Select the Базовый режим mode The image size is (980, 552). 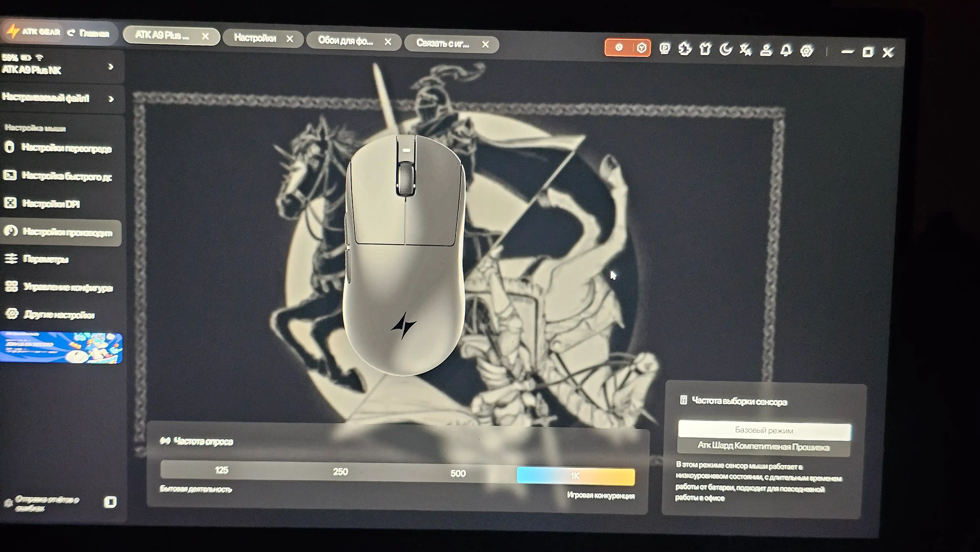pyautogui.click(x=764, y=430)
